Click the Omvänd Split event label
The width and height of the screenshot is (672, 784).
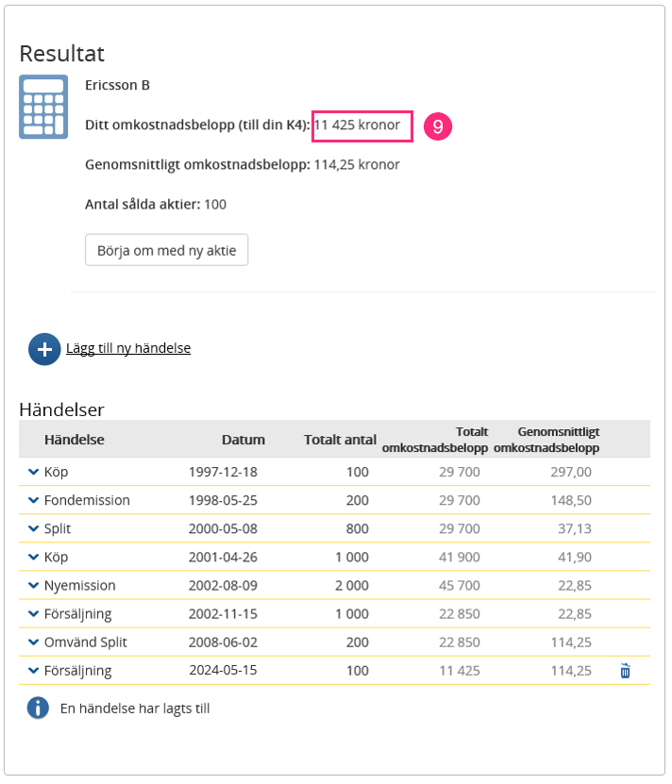(86, 642)
